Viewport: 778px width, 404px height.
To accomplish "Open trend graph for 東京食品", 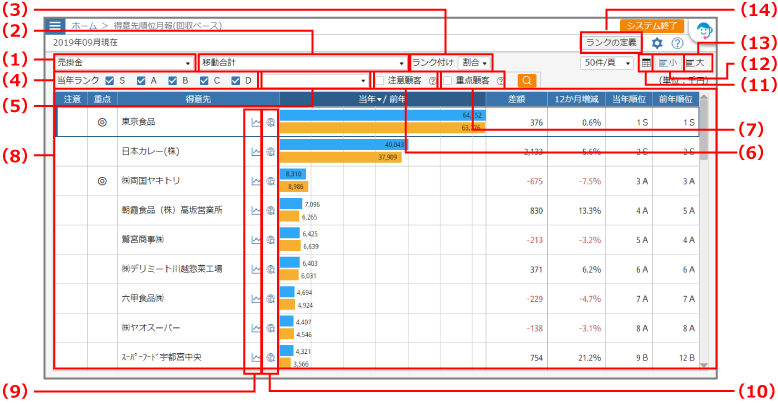I will [256, 122].
